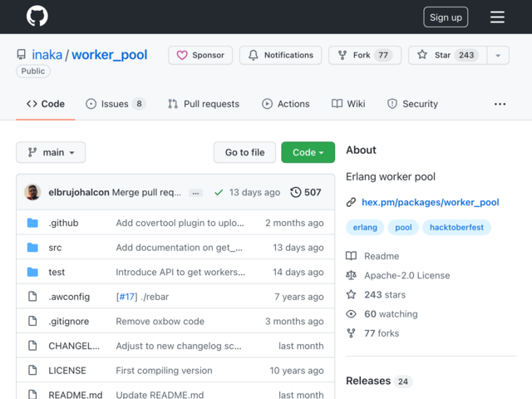532x399 pixels.
Task: Open the LICENSE file
Action: pos(67,371)
